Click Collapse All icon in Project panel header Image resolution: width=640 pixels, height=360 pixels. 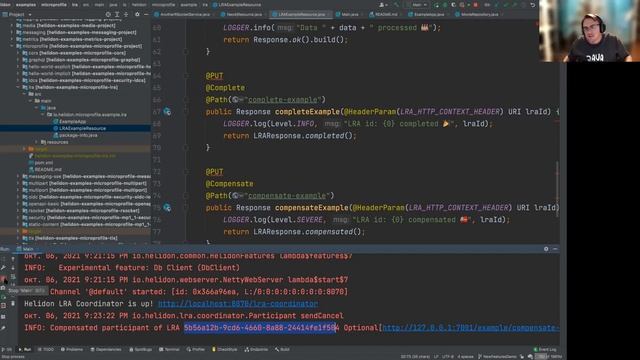[x=126, y=14]
